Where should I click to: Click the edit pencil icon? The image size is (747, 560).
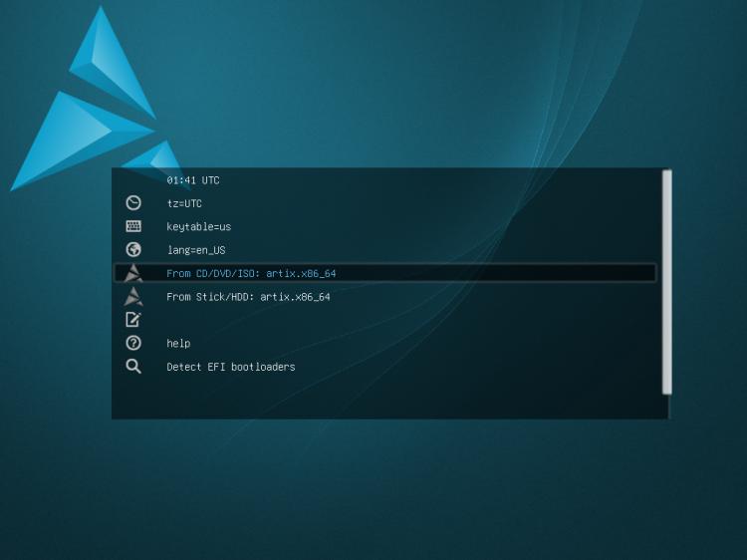point(133,319)
